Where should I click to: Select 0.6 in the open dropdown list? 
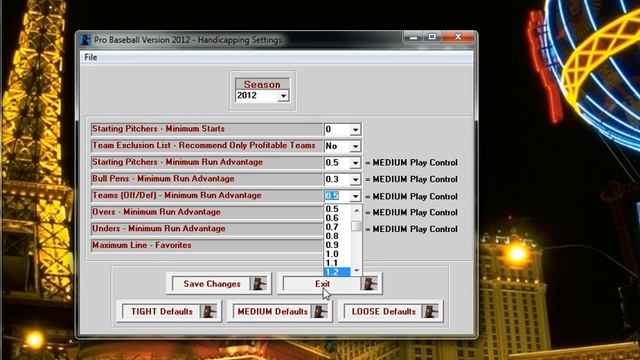point(337,218)
